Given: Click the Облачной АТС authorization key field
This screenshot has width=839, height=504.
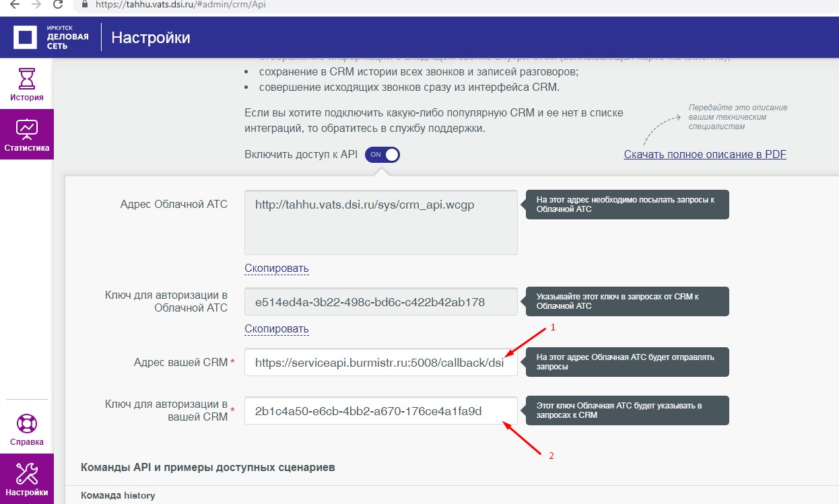Looking at the screenshot, I should [x=381, y=302].
